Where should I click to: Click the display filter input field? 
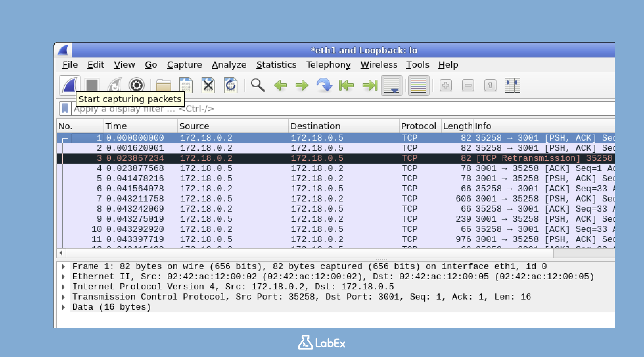[237, 109]
